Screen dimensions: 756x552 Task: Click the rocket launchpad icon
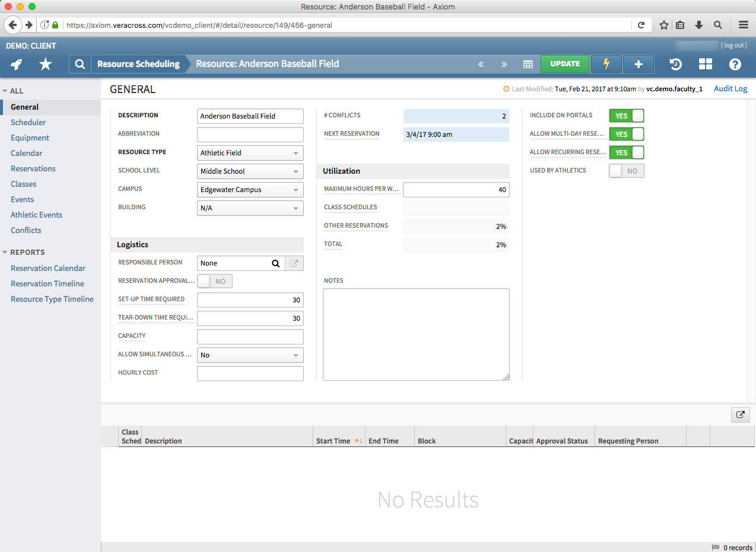click(17, 64)
